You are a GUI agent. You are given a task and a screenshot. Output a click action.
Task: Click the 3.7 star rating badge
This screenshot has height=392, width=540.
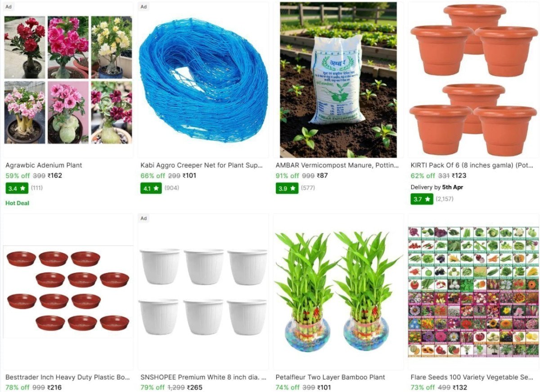pos(422,199)
